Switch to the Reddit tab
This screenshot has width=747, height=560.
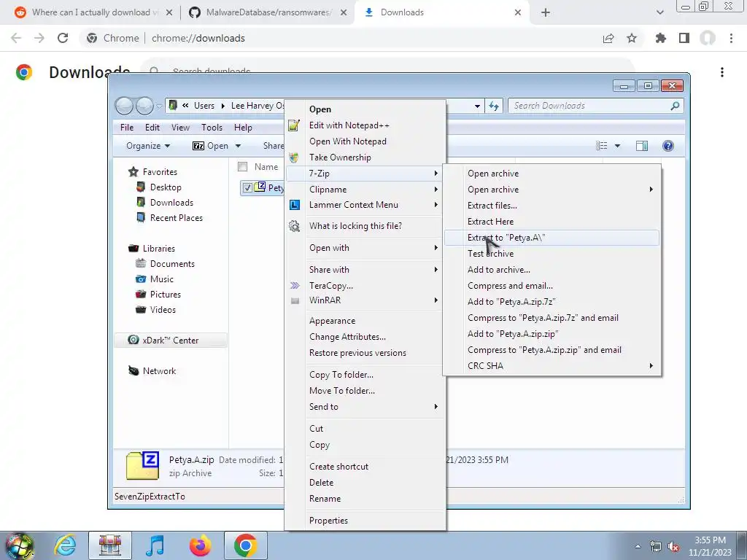click(x=93, y=12)
